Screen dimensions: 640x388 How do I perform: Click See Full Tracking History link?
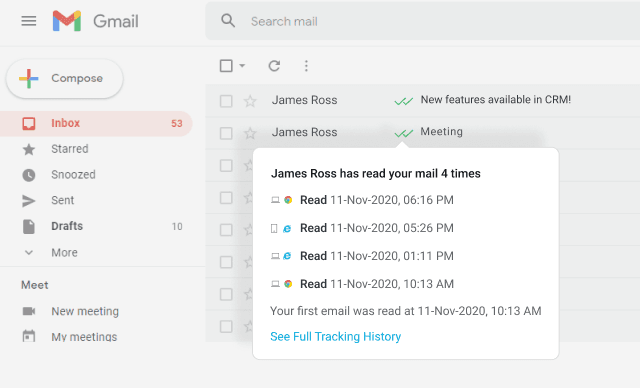(336, 337)
